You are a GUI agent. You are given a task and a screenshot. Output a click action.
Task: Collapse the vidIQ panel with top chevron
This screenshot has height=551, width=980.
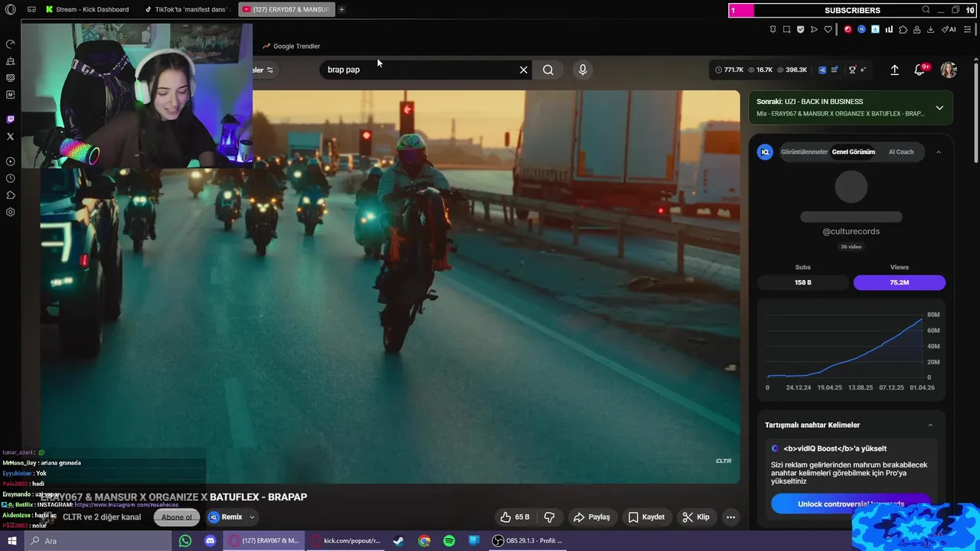pos(939,152)
